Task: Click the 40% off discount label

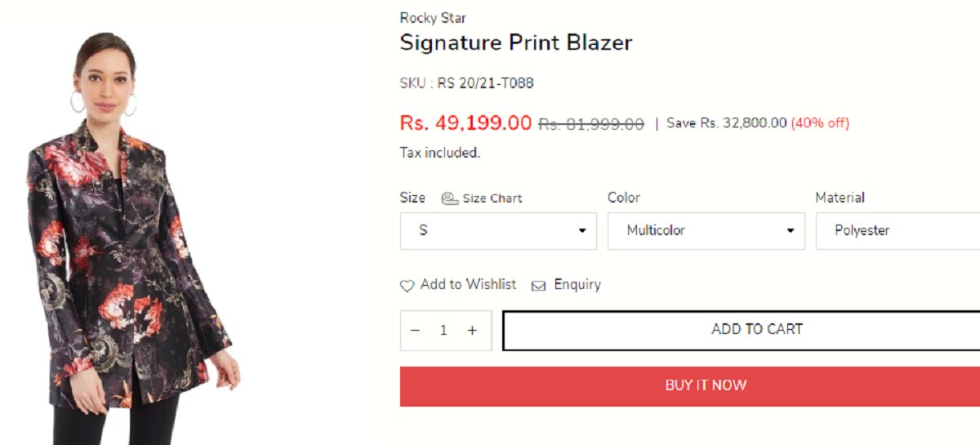Action: pos(820,123)
